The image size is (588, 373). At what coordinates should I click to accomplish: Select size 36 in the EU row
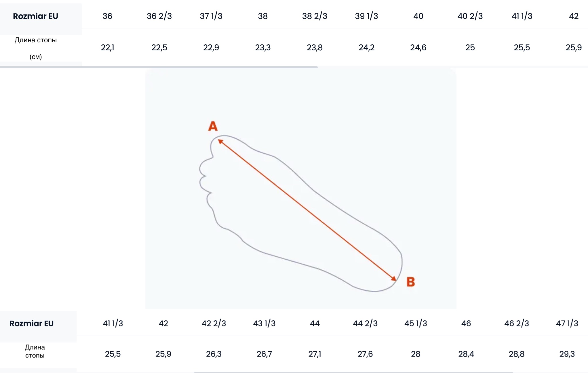107,16
